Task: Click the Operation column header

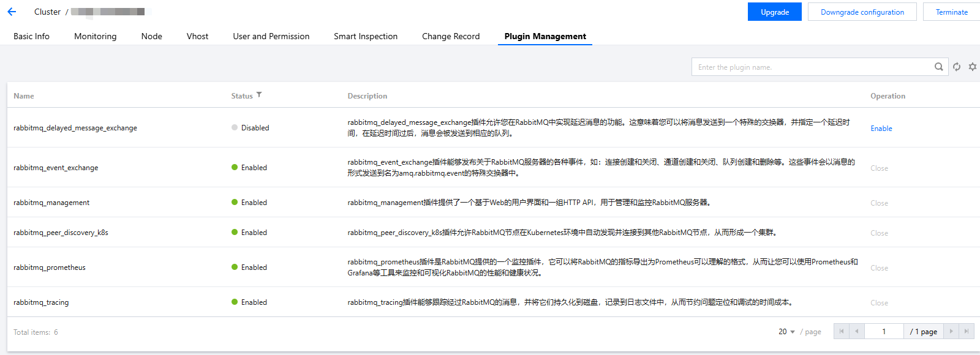Action: (x=888, y=96)
